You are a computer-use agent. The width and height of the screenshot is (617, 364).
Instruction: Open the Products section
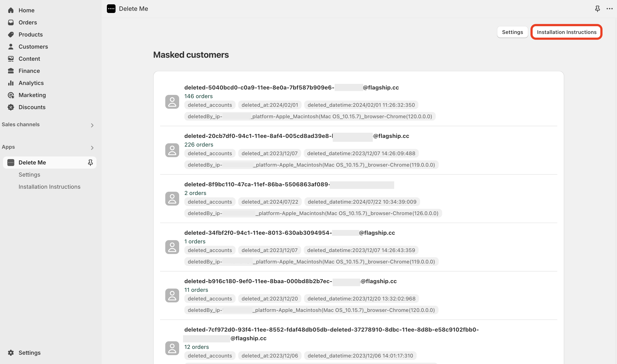(x=31, y=35)
